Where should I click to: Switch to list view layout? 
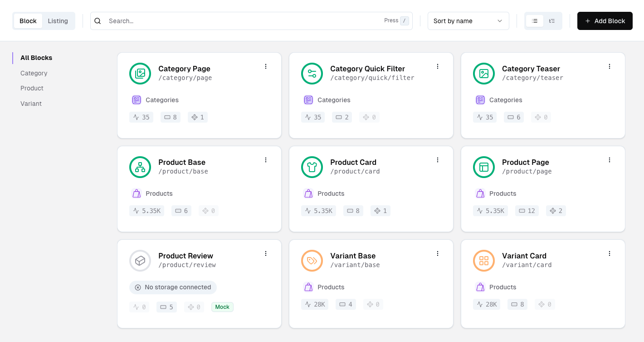pos(535,20)
